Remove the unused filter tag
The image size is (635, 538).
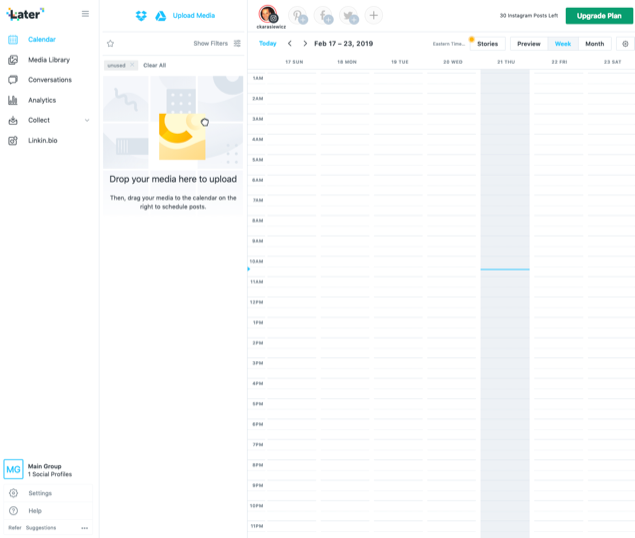tap(132, 65)
